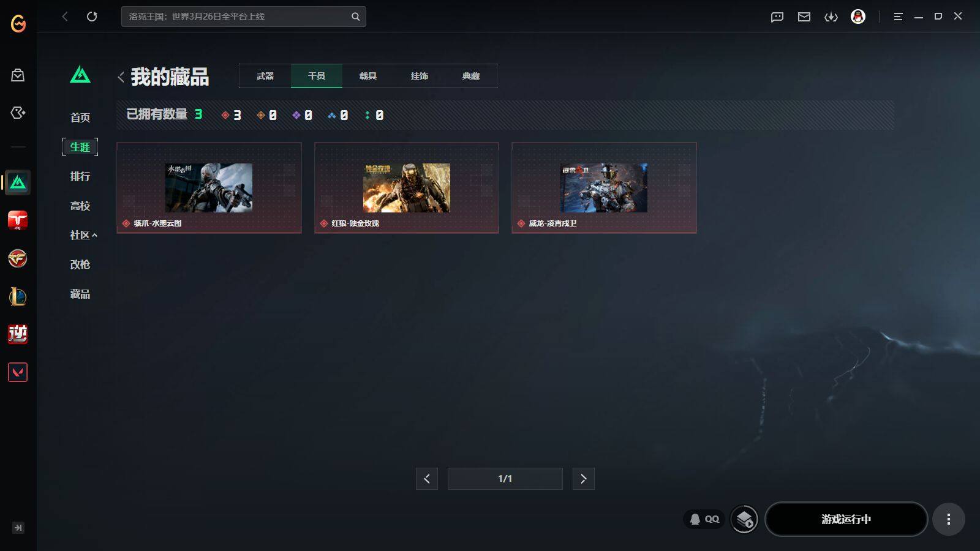Switch to the 载具 tab
Image resolution: width=980 pixels, height=551 pixels.
click(x=368, y=76)
